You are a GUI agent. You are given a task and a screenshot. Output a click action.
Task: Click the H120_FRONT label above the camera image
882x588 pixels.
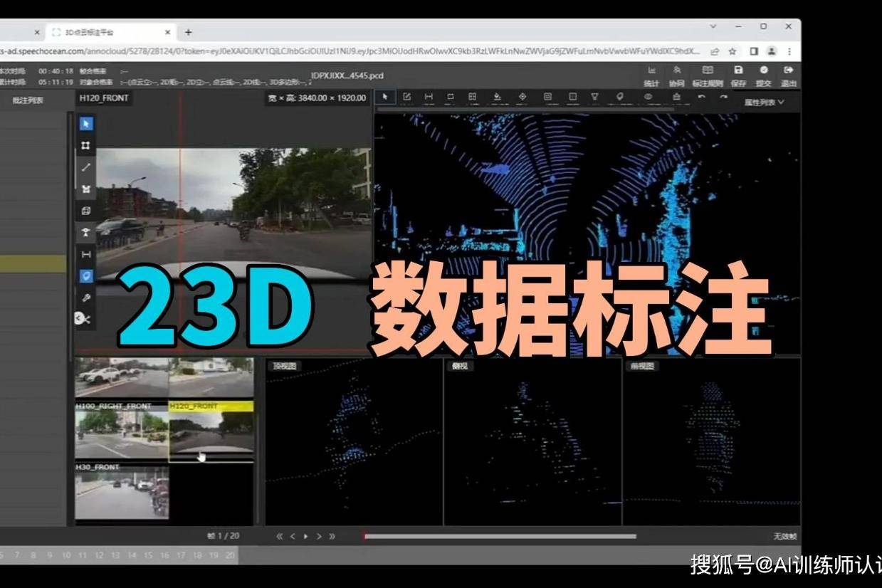104,98
